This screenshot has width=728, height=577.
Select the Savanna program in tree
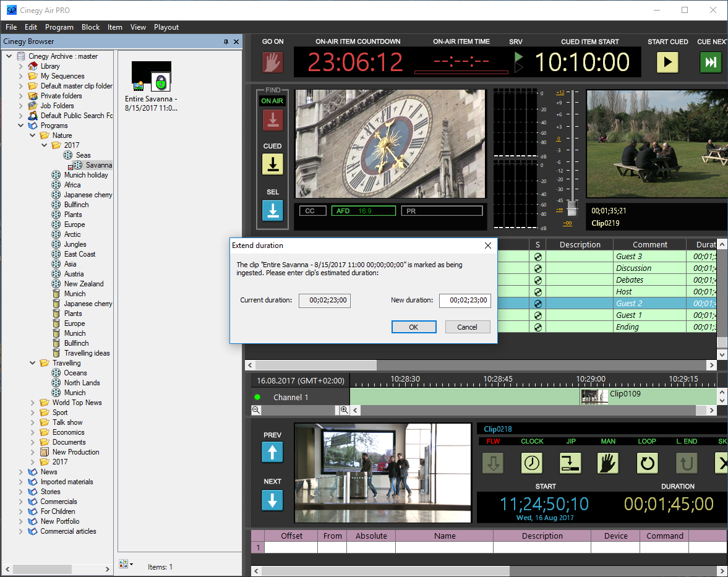point(98,165)
